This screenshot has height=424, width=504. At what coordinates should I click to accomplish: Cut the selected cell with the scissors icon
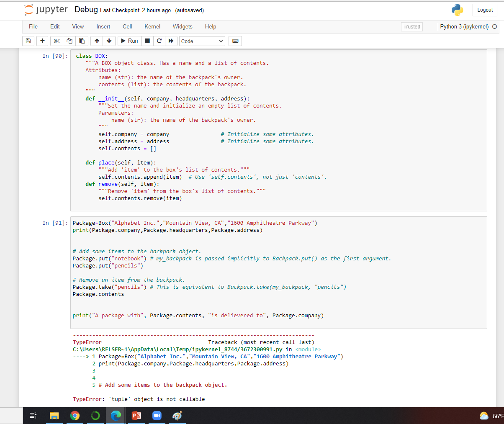point(57,41)
